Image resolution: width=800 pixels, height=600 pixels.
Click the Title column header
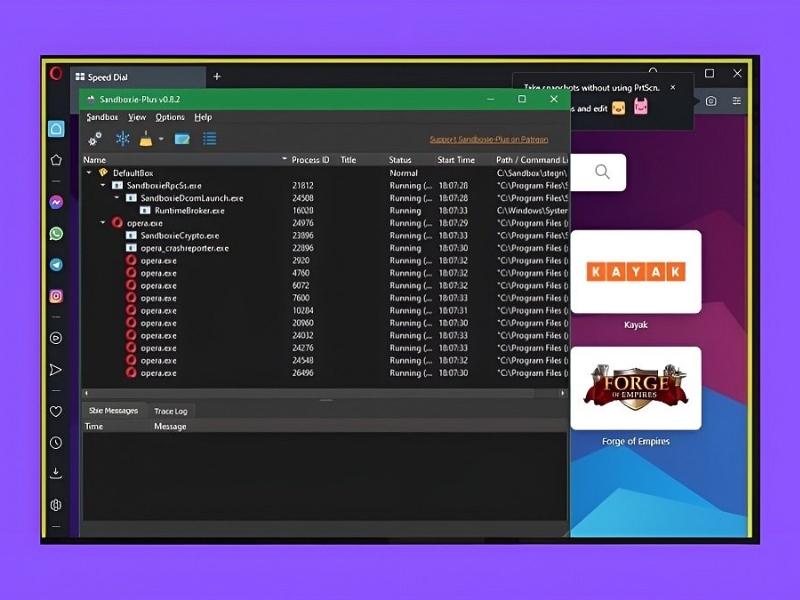tap(348, 160)
